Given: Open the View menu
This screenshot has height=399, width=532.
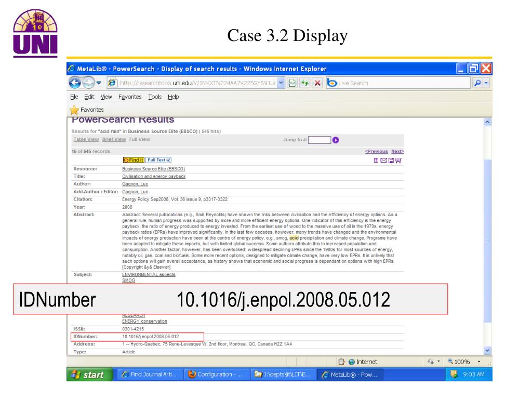Looking at the screenshot, I should 106,97.
